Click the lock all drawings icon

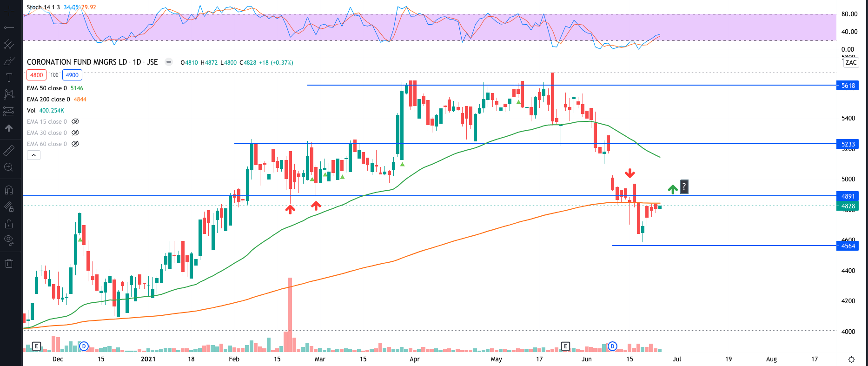pyautogui.click(x=9, y=224)
